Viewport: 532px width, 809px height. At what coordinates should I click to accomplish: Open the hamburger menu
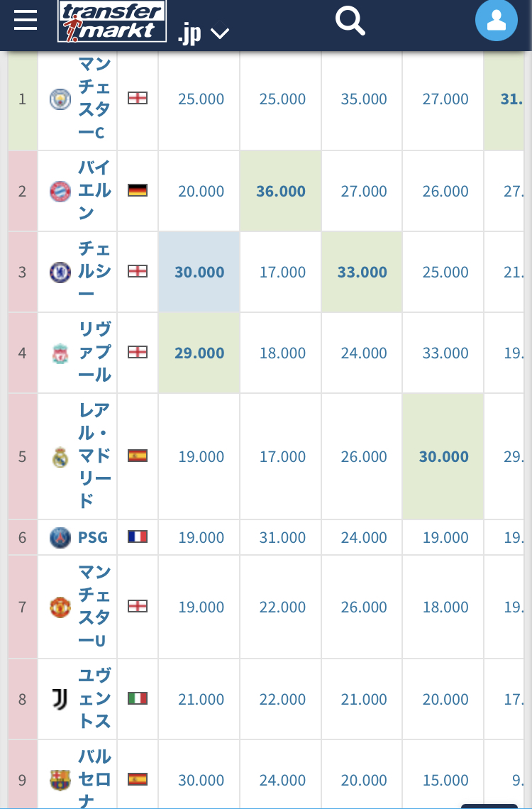[x=26, y=20]
